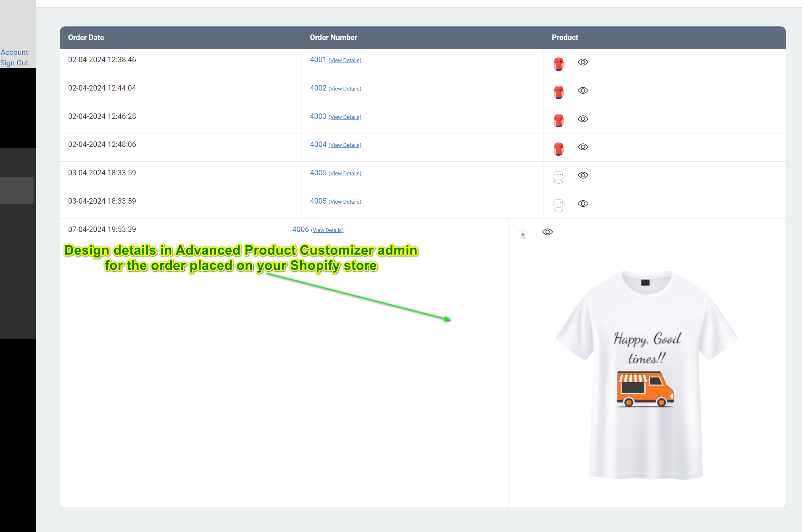Viewport: 802px width, 532px height.
Task: Click the eye icon for order 4001
Action: (x=582, y=62)
